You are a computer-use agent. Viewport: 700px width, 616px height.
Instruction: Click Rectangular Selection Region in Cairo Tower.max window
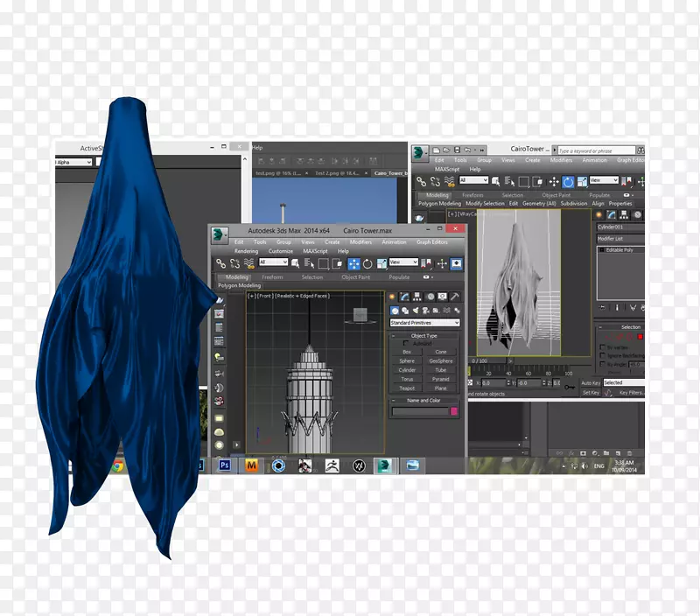(x=324, y=263)
